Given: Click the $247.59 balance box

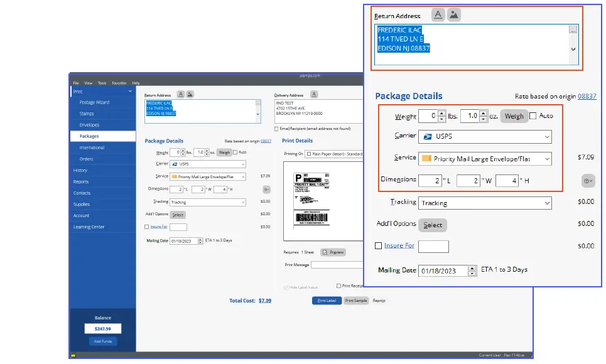Looking at the screenshot, I should click(103, 329).
